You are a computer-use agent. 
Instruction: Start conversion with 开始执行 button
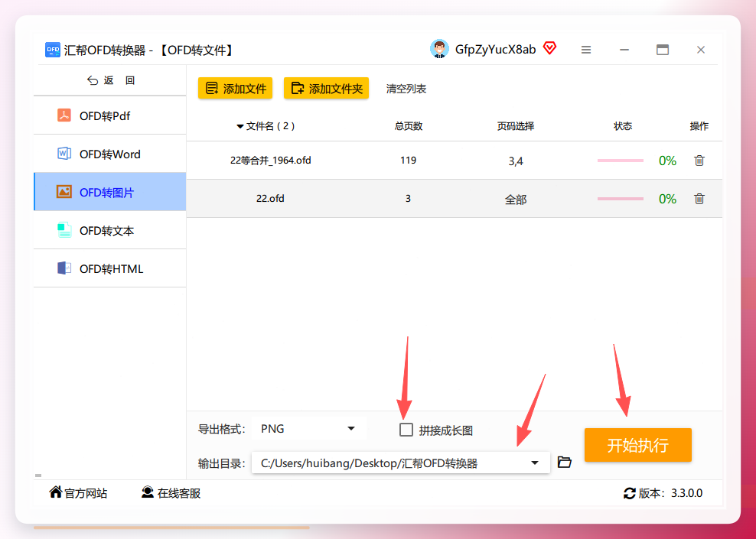638,445
